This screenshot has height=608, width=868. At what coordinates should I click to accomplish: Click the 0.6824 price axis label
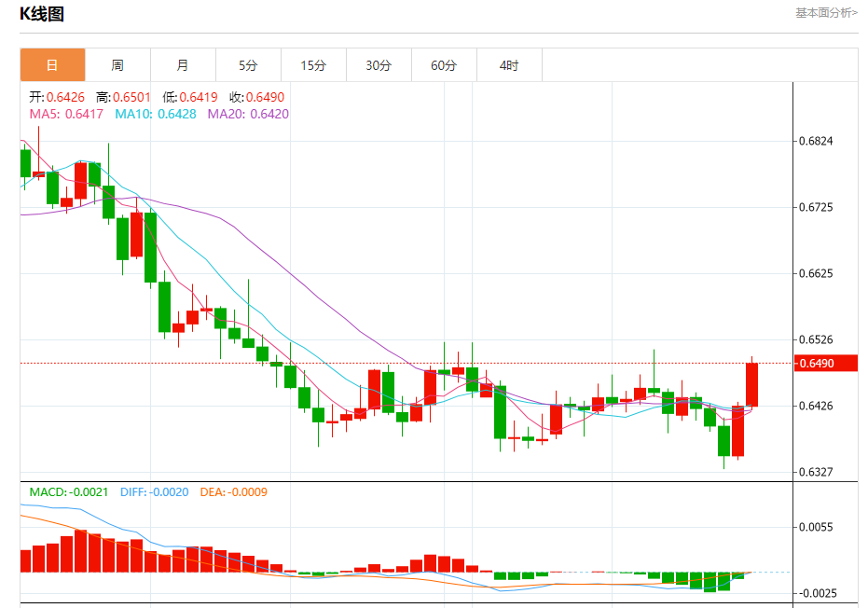point(816,141)
